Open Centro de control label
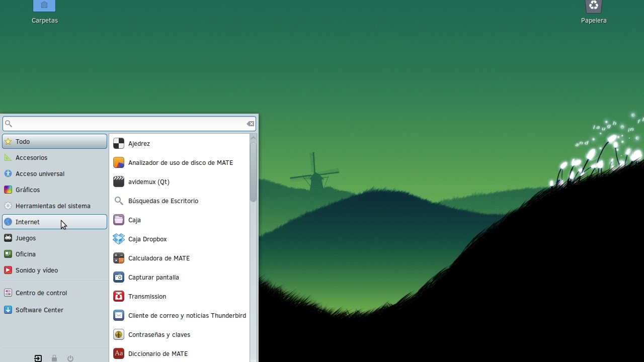644x362 pixels. point(41,293)
